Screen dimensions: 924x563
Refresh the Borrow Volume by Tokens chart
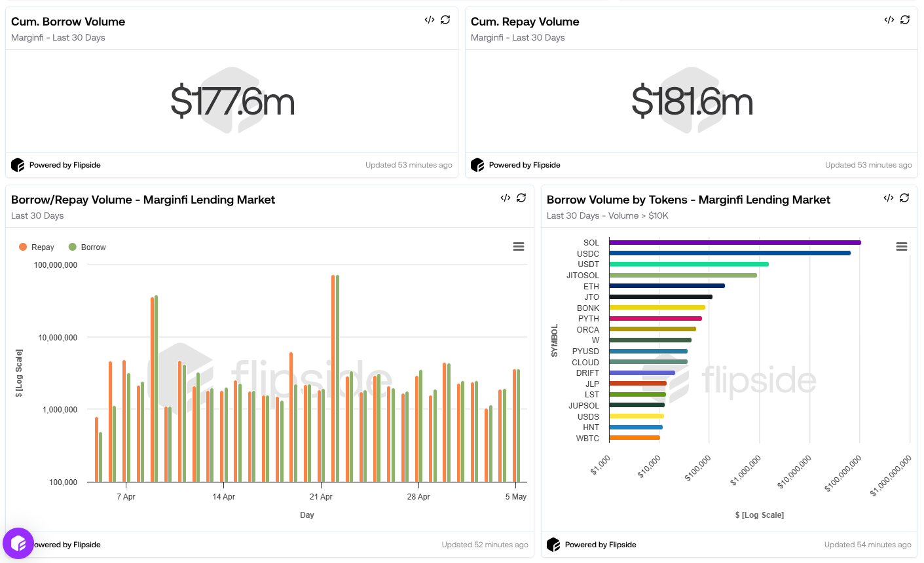[904, 198]
